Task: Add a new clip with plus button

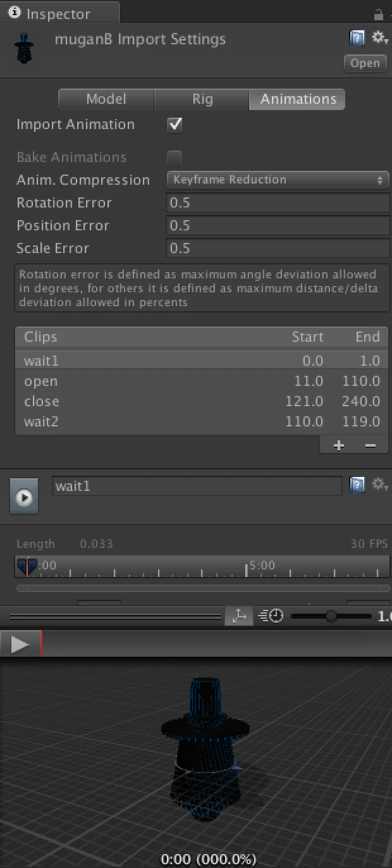Action: point(338,446)
